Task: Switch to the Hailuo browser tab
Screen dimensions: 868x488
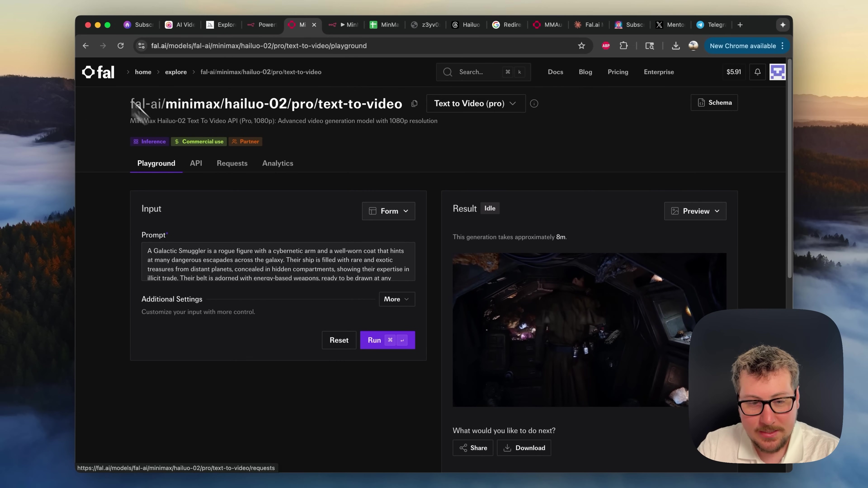Action: point(466,25)
